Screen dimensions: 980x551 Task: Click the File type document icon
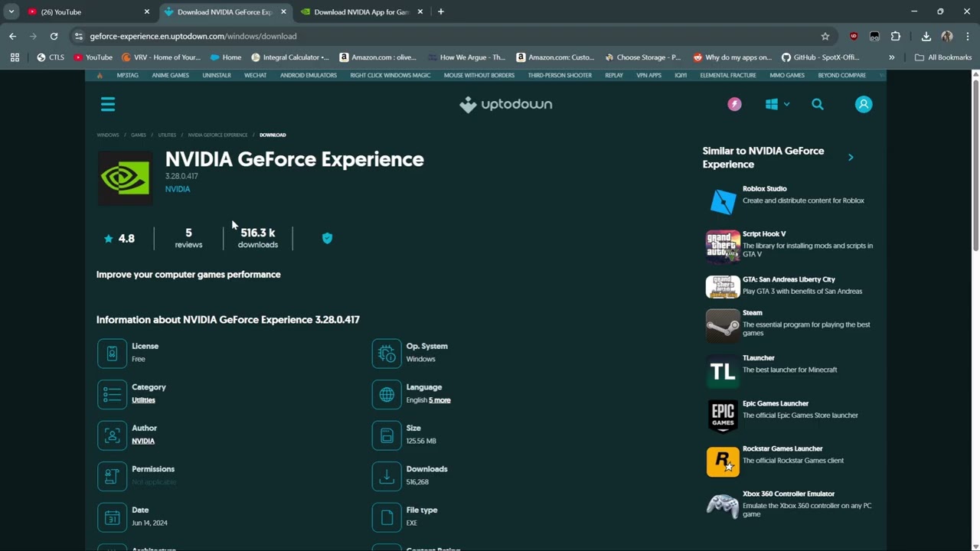387,517
